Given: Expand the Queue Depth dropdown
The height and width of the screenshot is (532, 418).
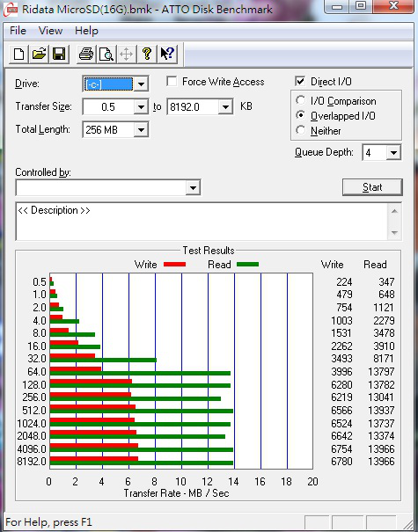Looking at the screenshot, I should pyautogui.click(x=393, y=153).
